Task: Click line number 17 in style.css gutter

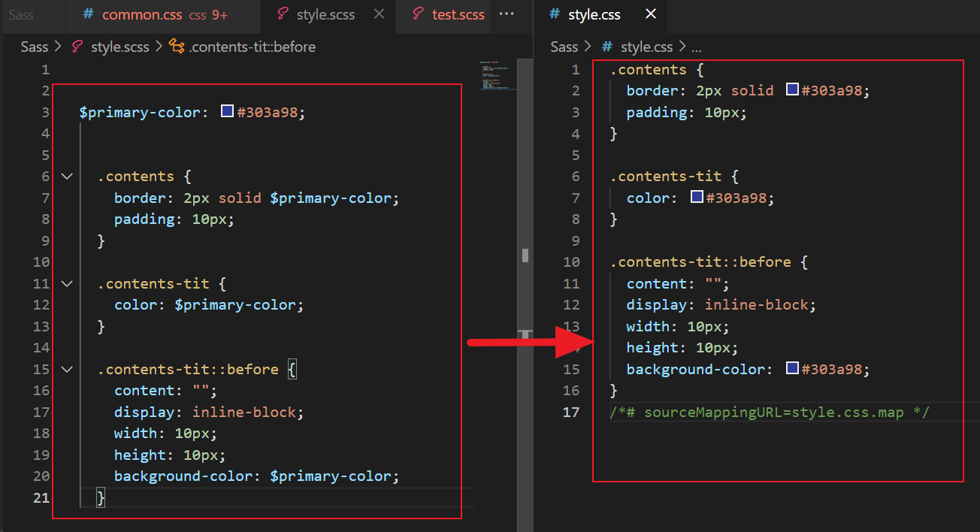Action: point(571,412)
